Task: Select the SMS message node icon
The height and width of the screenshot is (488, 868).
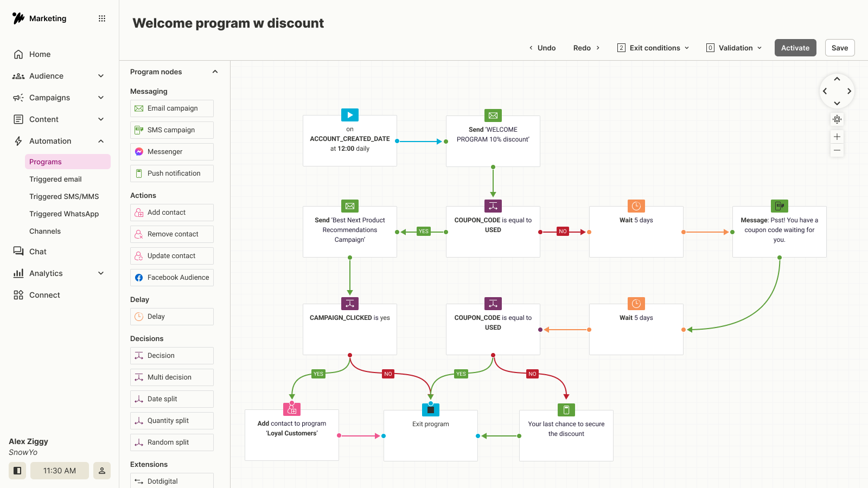Action: 780,206
